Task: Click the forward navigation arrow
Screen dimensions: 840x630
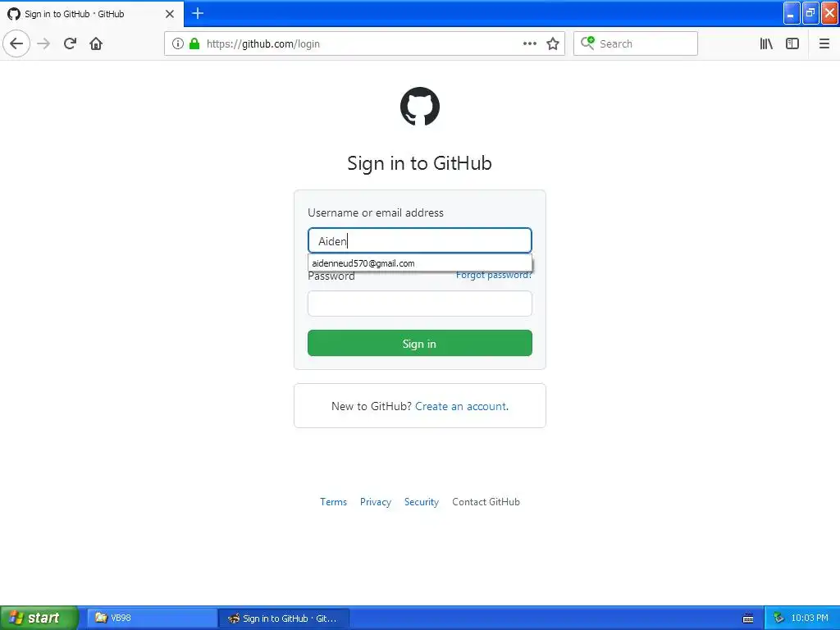Action: (x=44, y=43)
